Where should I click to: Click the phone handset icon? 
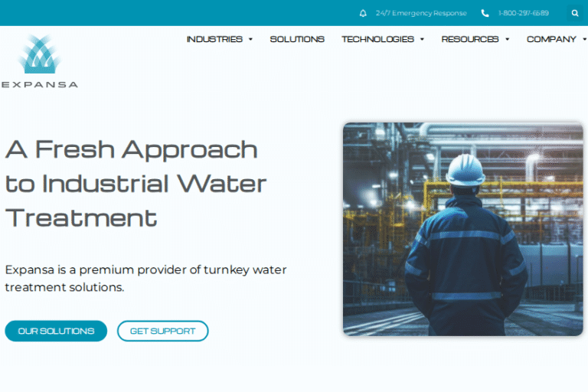[x=485, y=13]
